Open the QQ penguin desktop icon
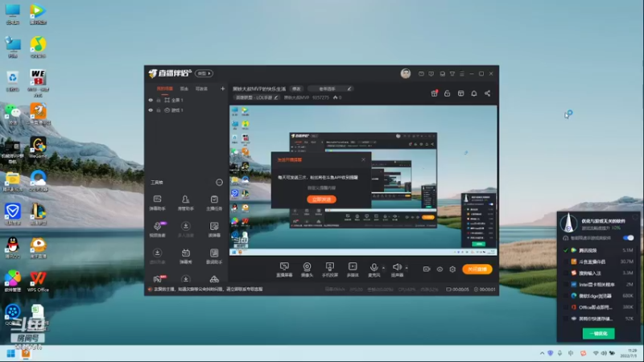Viewport: 644px width, 362px height. click(x=13, y=248)
